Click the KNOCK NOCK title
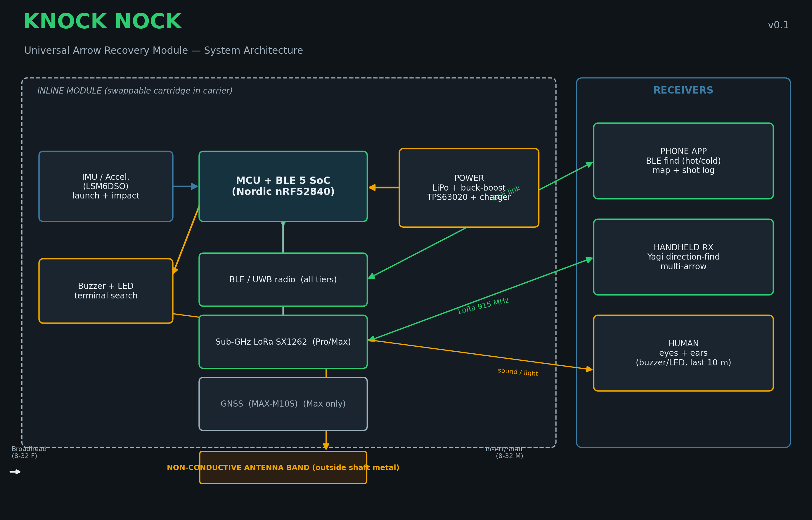Image resolution: width=812 pixels, height=520 pixels. pos(103,22)
